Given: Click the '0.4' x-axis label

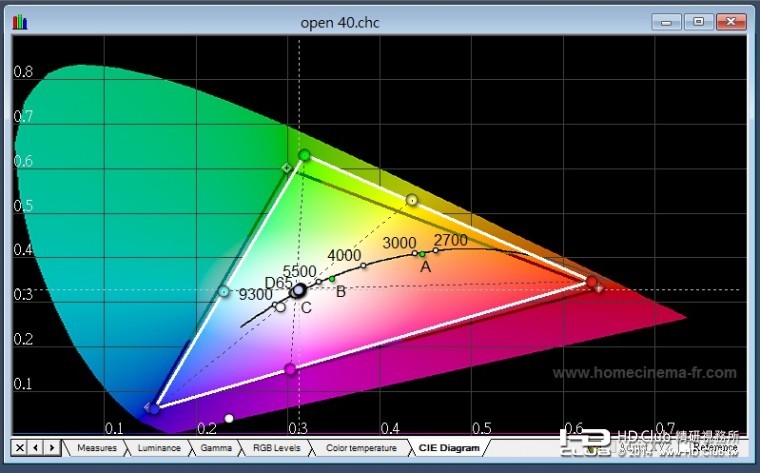Looking at the screenshot, I should point(390,428).
